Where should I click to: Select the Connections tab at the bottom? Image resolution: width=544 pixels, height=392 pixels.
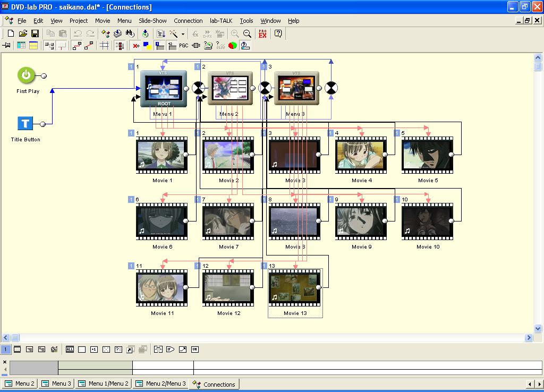(214, 385)
